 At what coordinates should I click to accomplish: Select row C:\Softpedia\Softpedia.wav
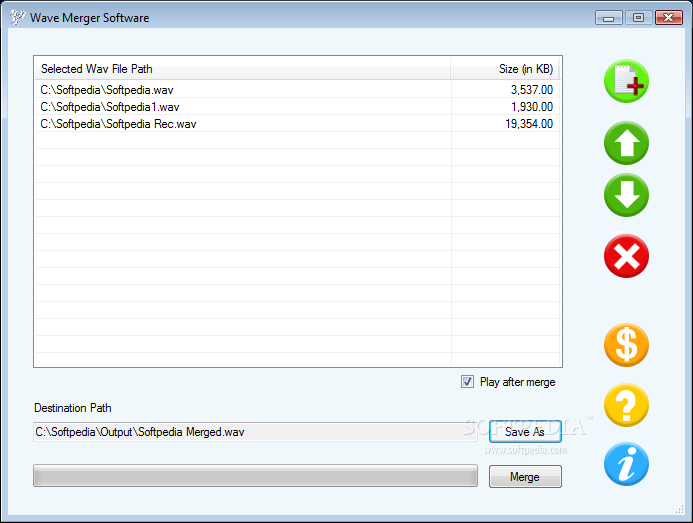[x=297, y=90]
